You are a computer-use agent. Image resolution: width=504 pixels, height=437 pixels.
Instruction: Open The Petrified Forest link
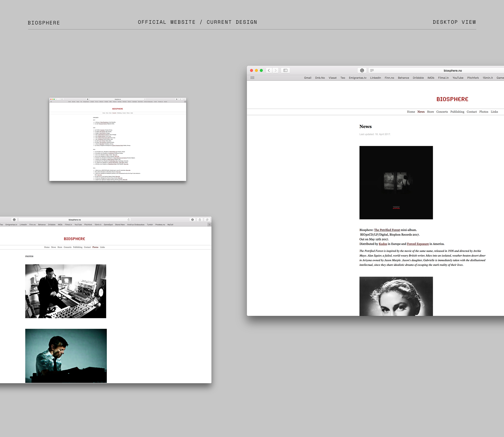[387, 230]
